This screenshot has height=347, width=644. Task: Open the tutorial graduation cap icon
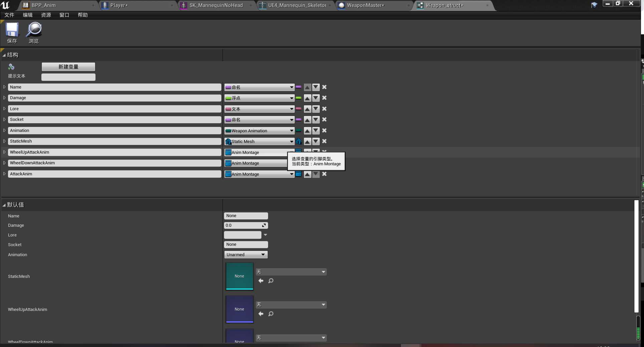[x=594, y=5]
